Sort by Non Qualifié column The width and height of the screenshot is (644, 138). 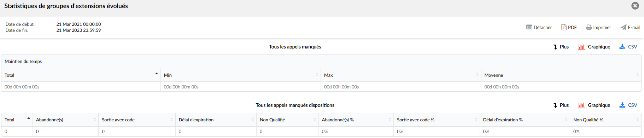pyautogui.click(x=287, y=120)
